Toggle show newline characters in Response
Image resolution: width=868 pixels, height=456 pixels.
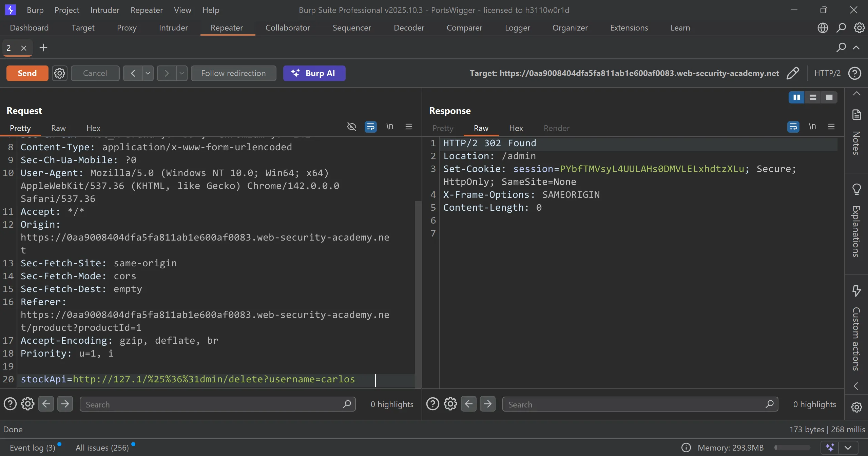(812, 127)
